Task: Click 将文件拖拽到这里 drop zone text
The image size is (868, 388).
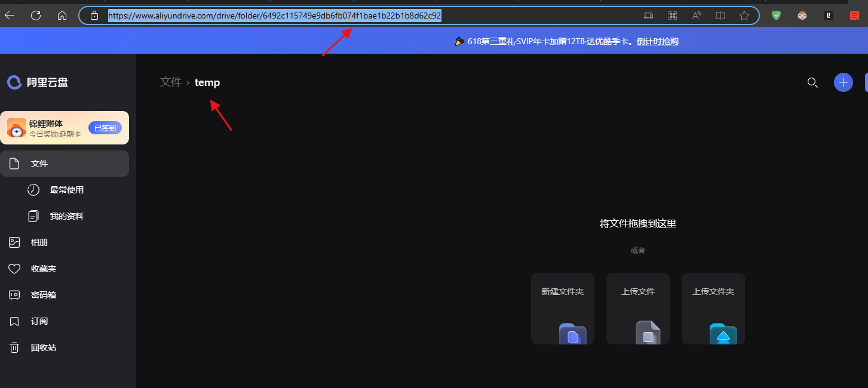Action: (x=638, y=224)
